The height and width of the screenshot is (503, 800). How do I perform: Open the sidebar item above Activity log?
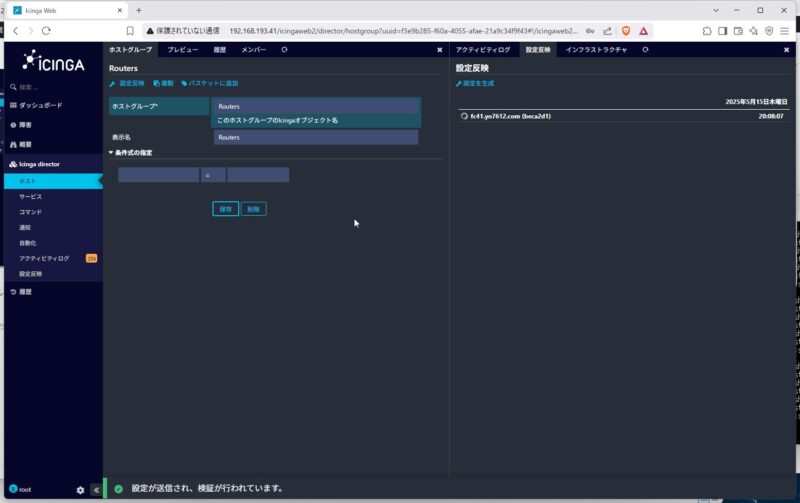click(28, 243)
